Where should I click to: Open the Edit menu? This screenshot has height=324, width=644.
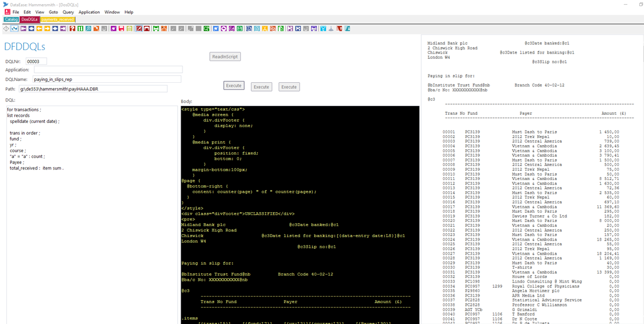[x=27, y=12]
